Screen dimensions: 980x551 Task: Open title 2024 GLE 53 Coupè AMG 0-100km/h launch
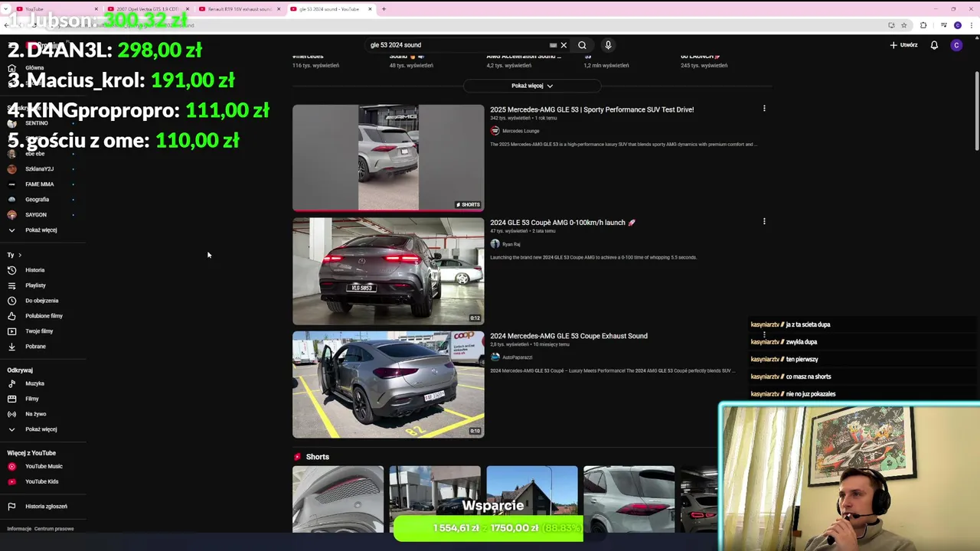click(x=563, y=223)
